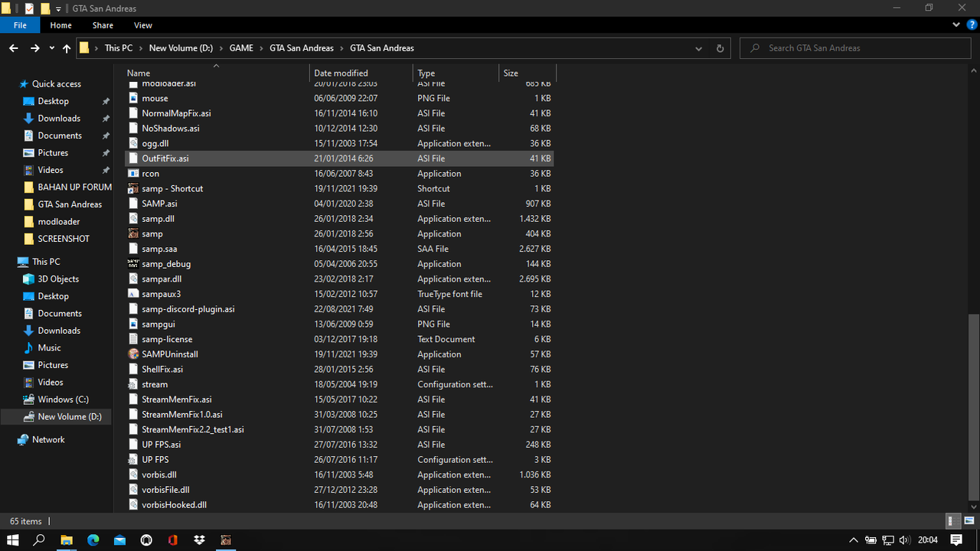The image size is (980, 551).
Task: Switch to large thumbnails view icon
Action: point(969,521)
